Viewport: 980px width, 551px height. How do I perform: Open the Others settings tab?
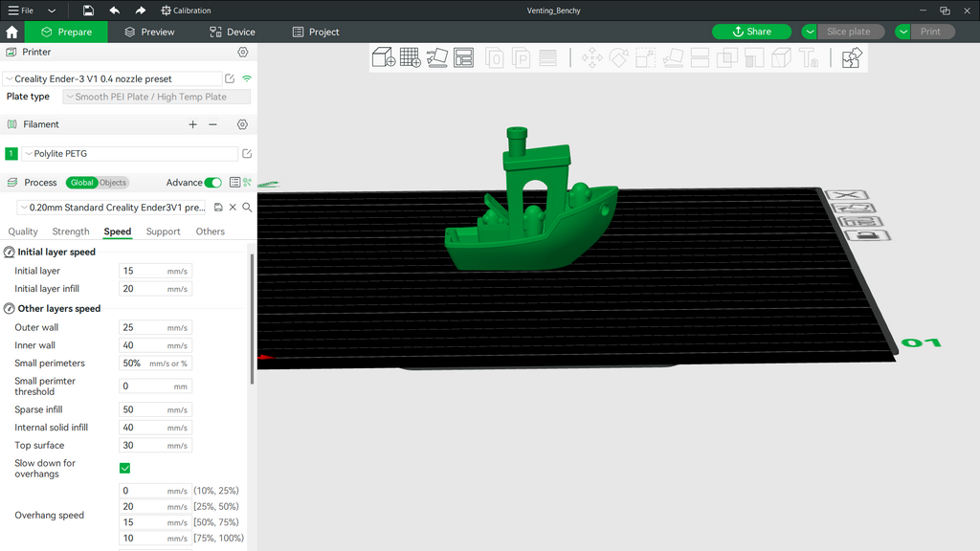click(210, 231)
